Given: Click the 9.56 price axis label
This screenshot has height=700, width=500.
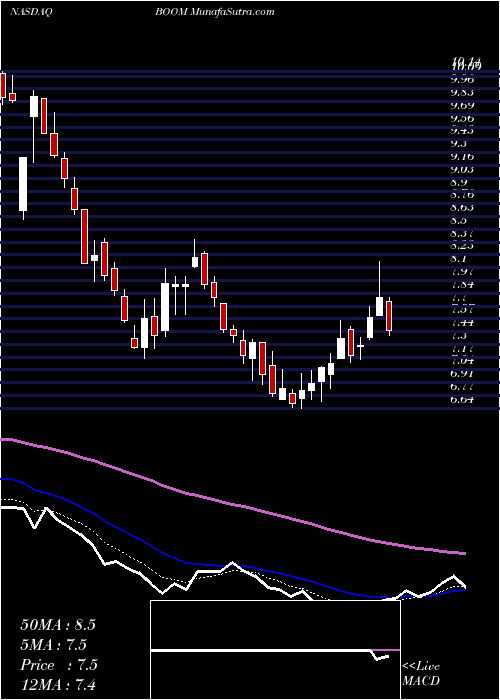Looking at the screenshot, I should [462, 118].
